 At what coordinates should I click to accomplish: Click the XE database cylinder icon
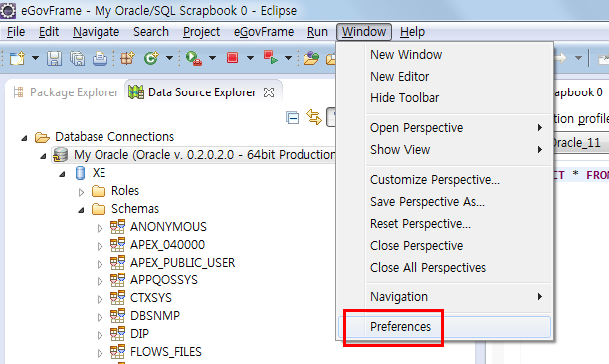[80, 173]
